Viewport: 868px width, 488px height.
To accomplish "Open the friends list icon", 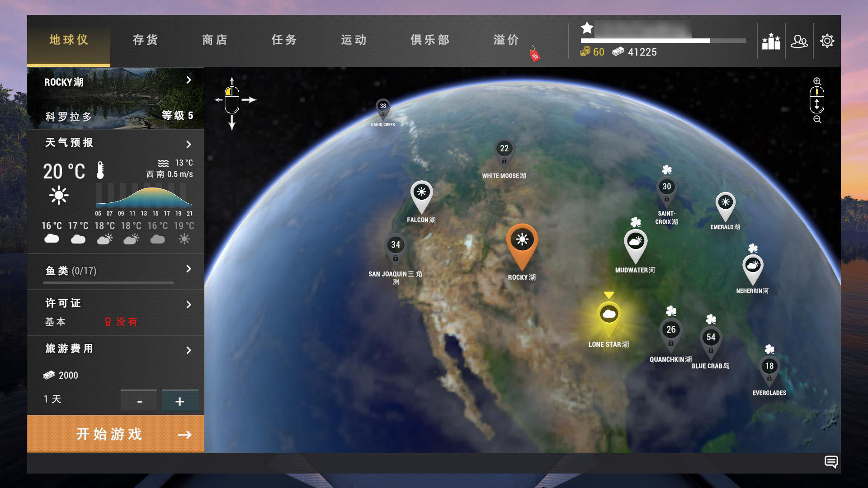I will [799, 41].
